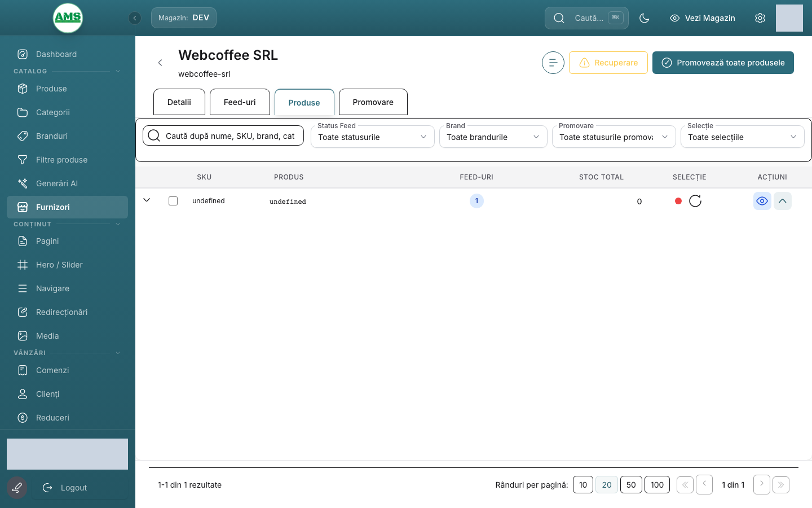Go to the last page of results
Image resolution: width=812 pixels, height=508 pixels.
pos(781,485)
